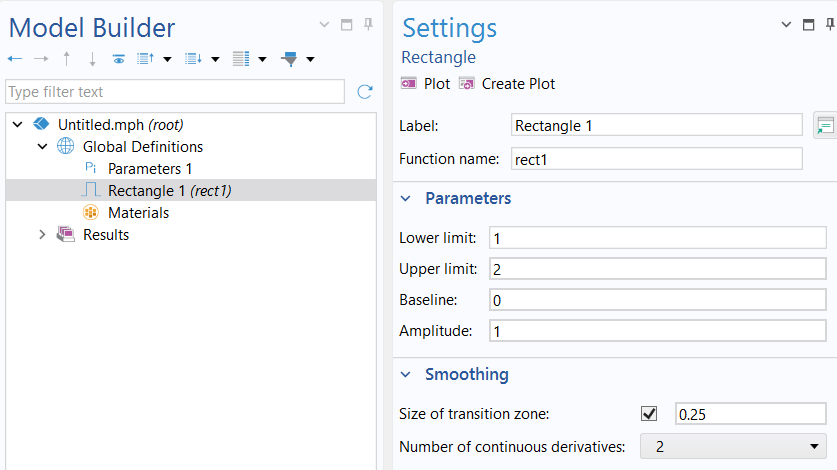Click the Expand All list icon
The image size is (837, 470).
193,59
